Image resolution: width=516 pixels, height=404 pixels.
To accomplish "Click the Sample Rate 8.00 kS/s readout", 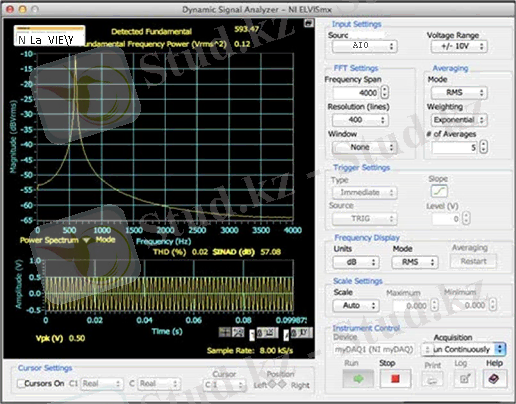I will (x=250, y=351).
